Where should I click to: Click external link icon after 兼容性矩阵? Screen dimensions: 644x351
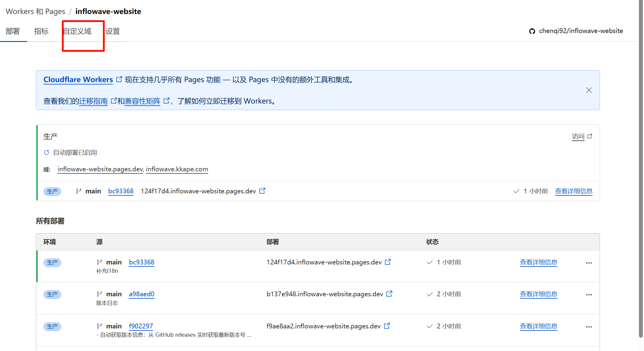[x=166, y=101]
